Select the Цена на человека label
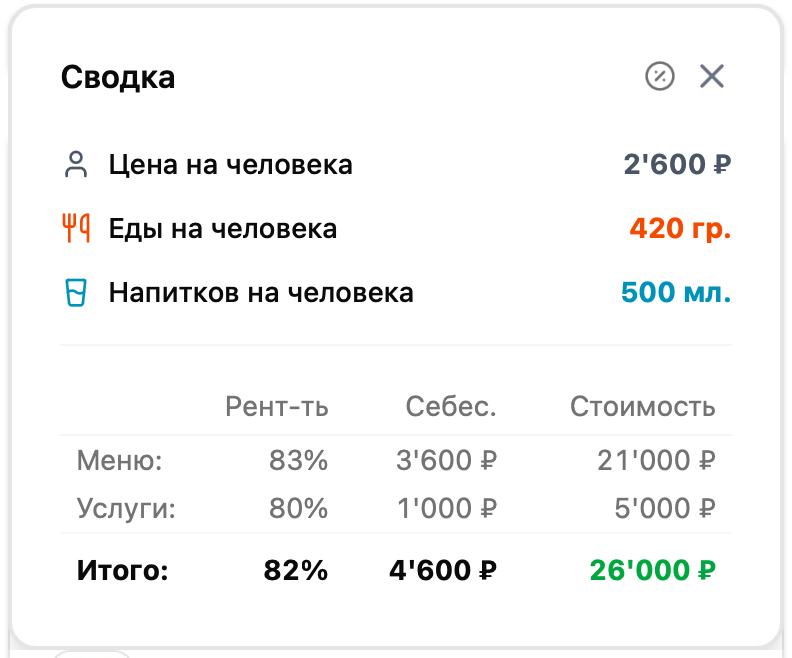Viewport: 792px width, 658px height. [x=230, y=165]
